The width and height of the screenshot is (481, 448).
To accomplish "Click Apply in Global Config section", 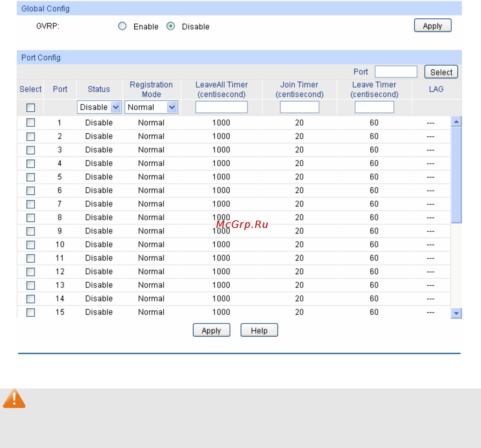I will (433, 26).
